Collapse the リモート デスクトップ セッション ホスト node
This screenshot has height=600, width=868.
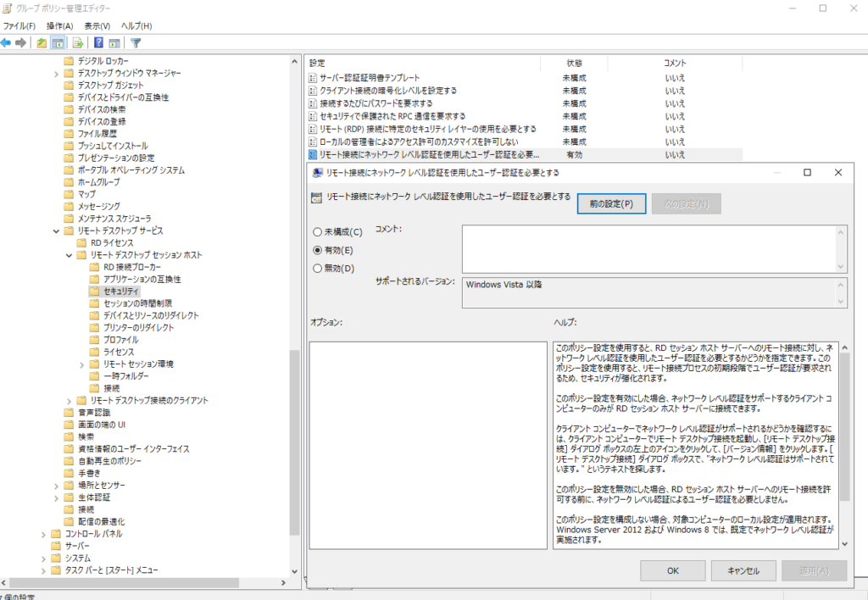click(70, 255)
